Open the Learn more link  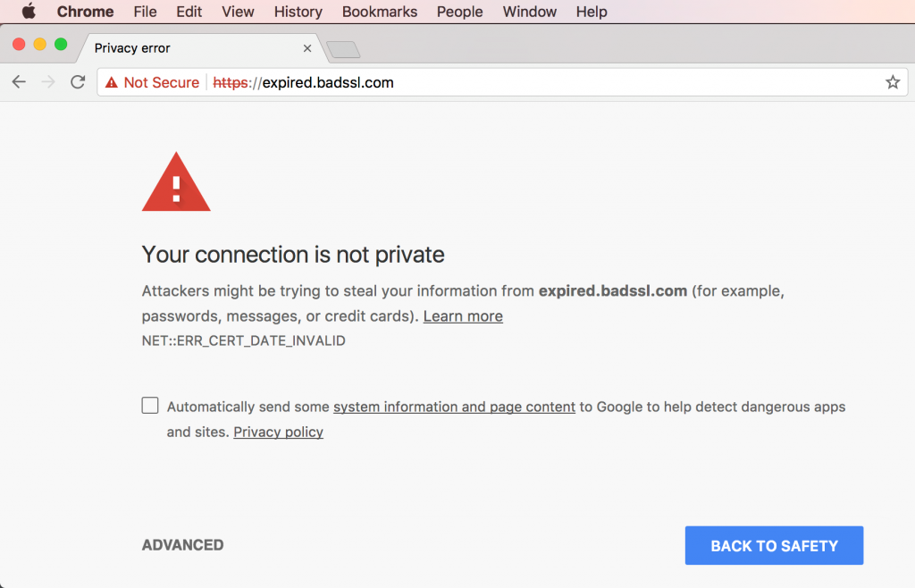(463, 316)
